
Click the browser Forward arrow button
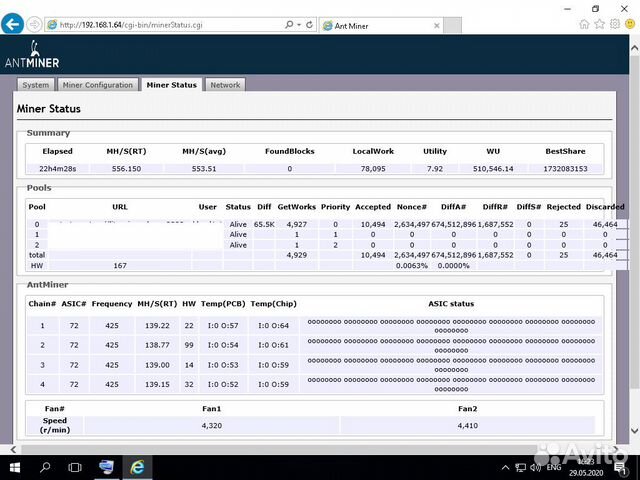click(35, 24)
